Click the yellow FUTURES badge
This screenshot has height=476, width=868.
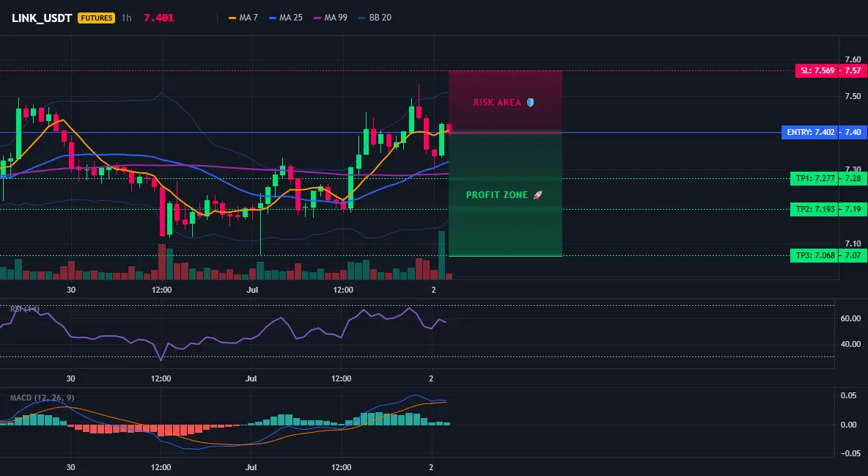pyautogui.click(x=96, y=18)
